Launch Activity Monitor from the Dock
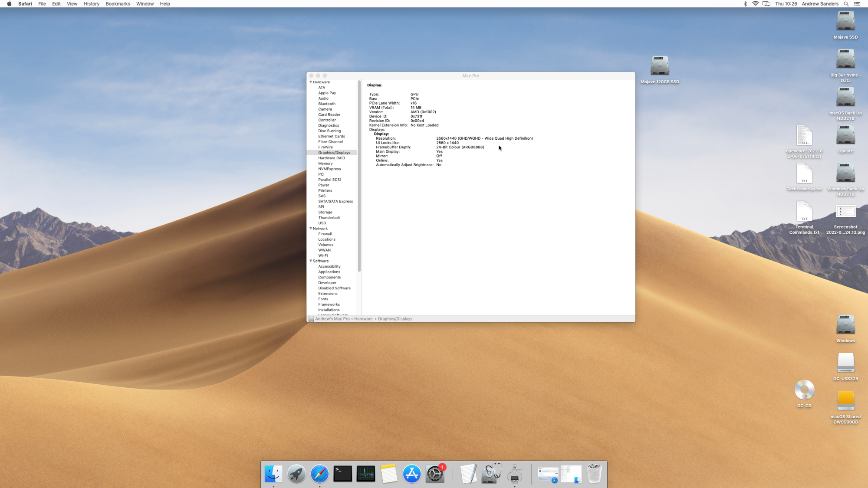 pos(365,474)
